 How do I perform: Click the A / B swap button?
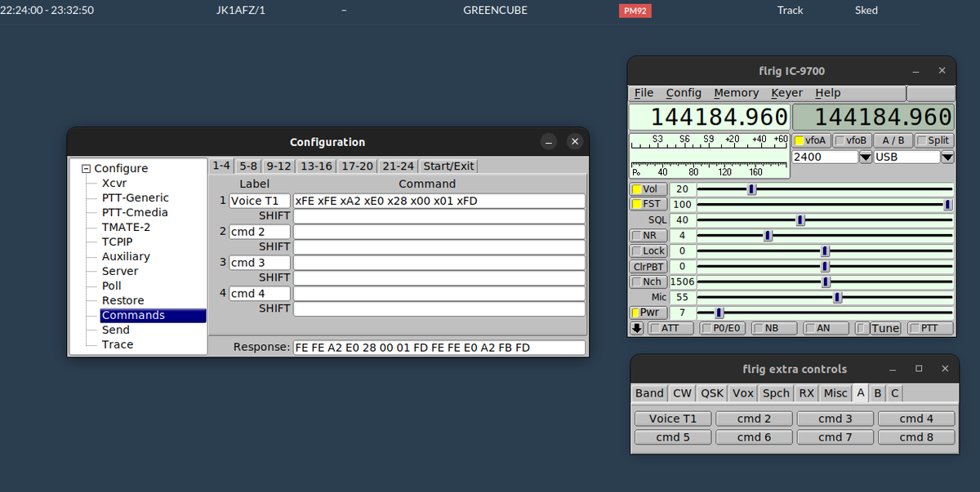[x=893, y=140]
